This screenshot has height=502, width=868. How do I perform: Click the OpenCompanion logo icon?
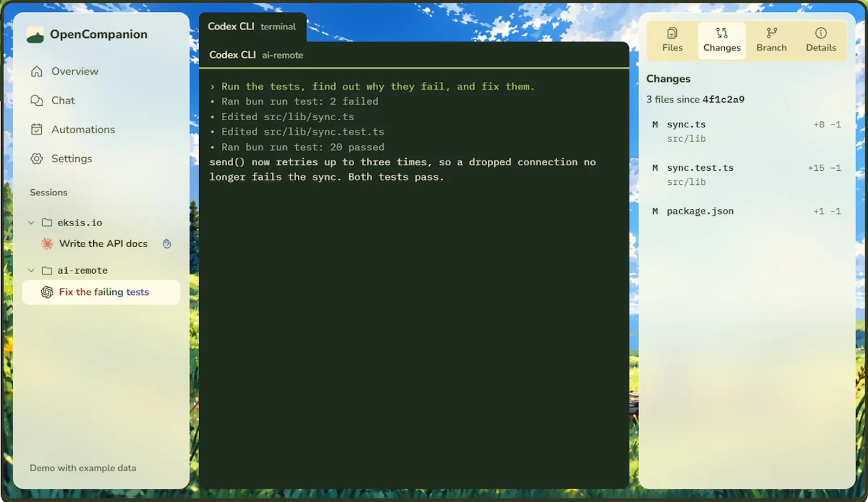[x=35, y=35]
